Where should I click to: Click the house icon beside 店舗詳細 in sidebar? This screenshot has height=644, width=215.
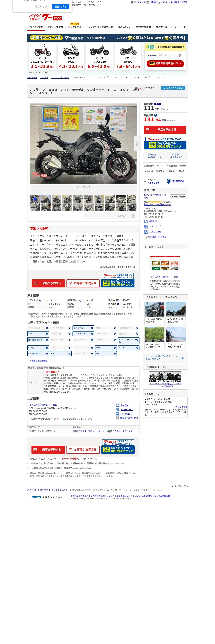tap(146, 221)
